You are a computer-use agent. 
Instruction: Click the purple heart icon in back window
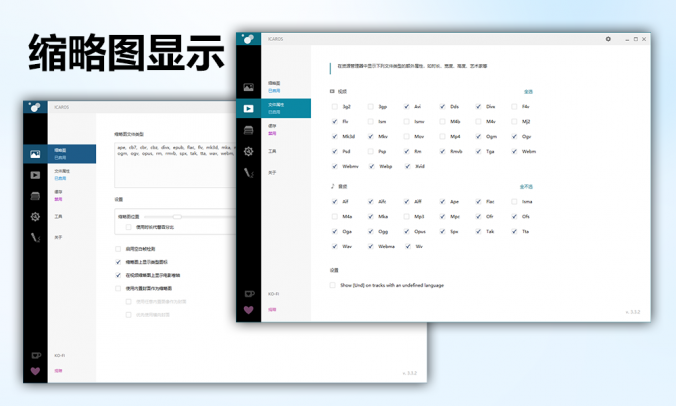(x=35, y=371)
